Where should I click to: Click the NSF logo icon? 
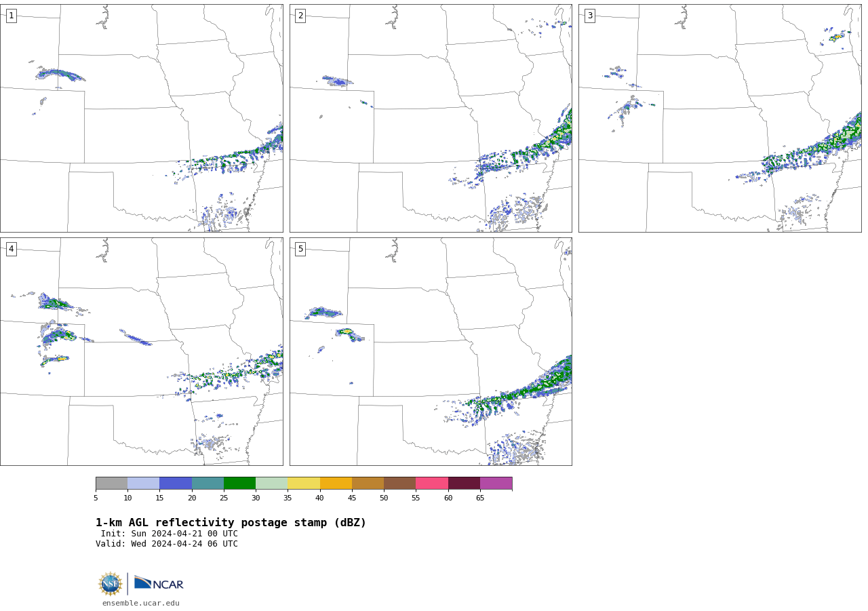coord(111,584)
